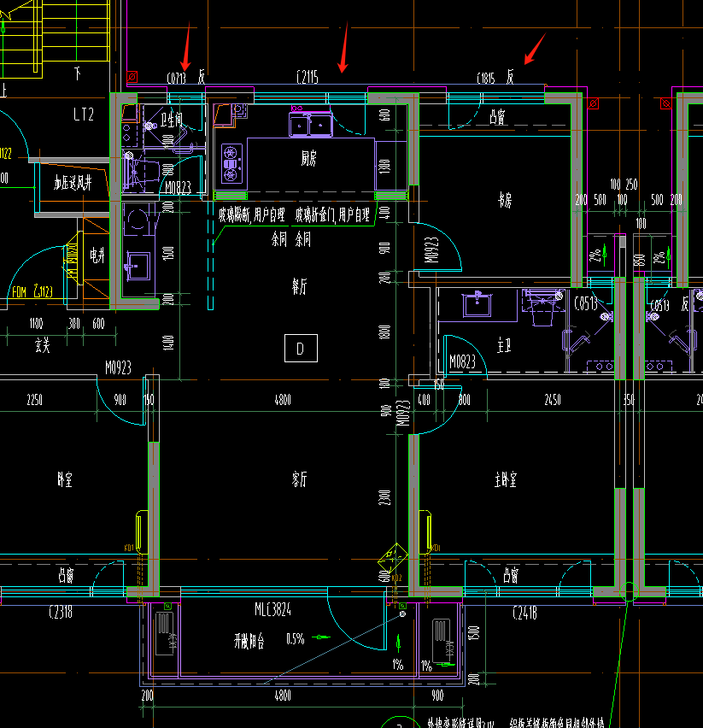The width and height of the screenshot is (703, 728).
Task: Click the C2418 window tag
Action: (524, 614)
